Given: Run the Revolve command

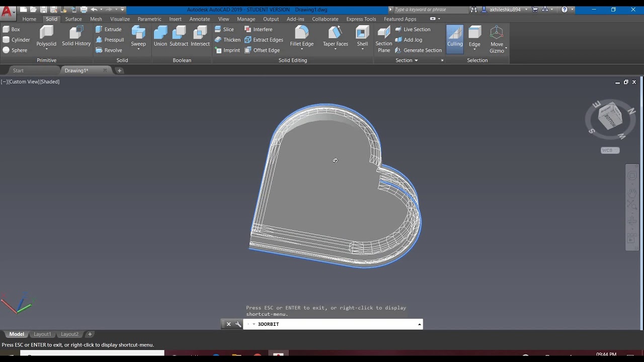Looking at the screenshot, I should pos(109,50).
